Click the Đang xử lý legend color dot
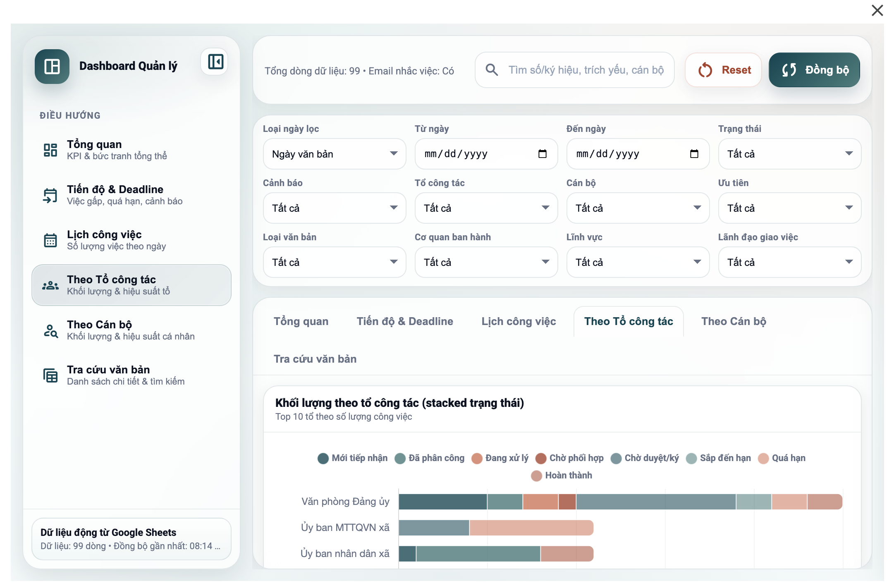Viewport: 894px width, 588px height. (x=477, y=459)
